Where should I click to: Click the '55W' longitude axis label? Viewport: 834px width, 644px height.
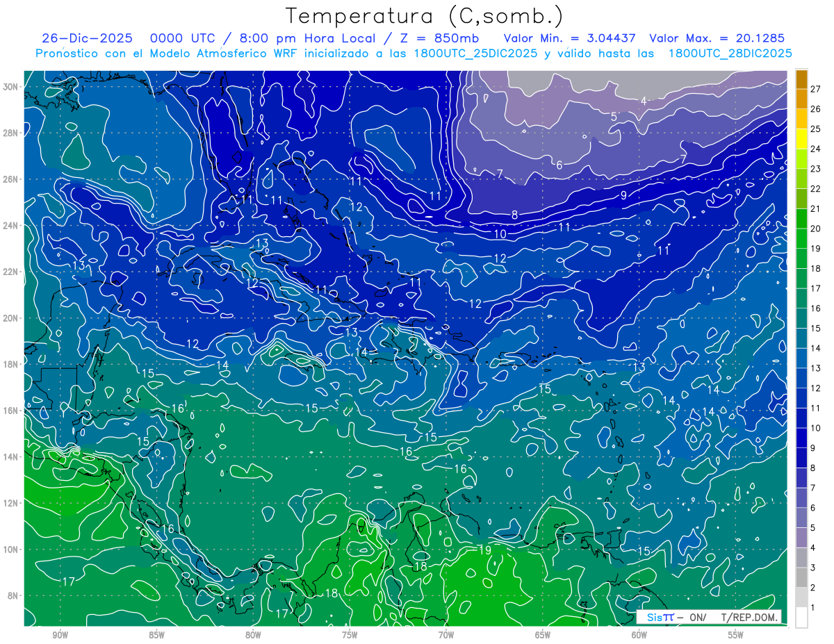click(736, 635)
